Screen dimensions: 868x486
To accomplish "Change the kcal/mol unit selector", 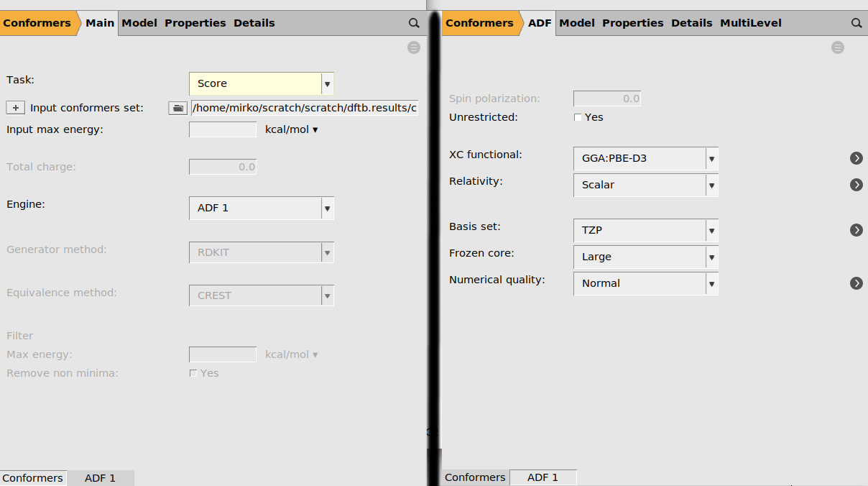I will (291, 129).
